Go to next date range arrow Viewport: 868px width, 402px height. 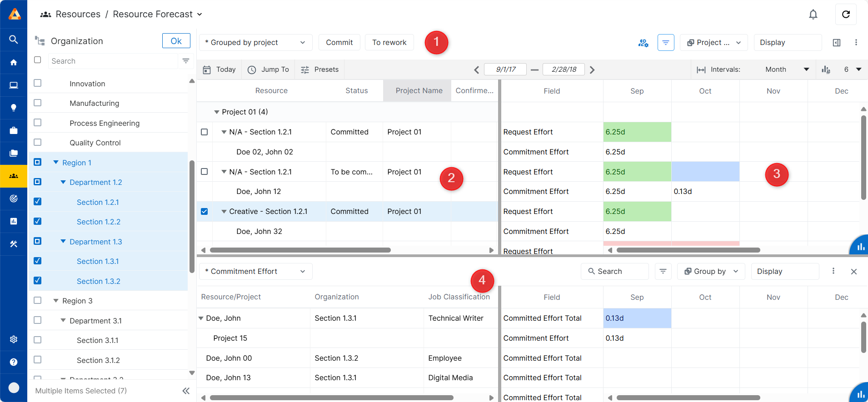(592, 70)
